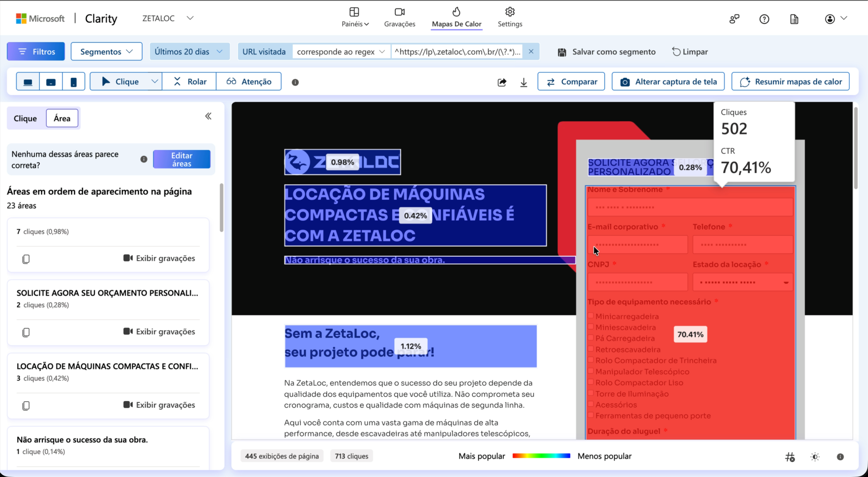The width and height of the screenshot is (868, 477).
Task: Click the bottom bar info icon
Action: click(x=840, y=457)
